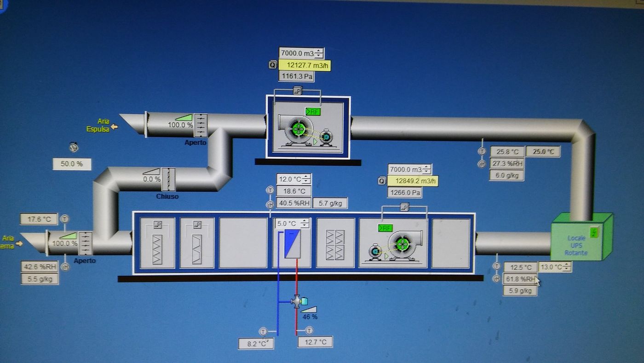Click the 8.2 °C chilled water temperature

coord(256,343)
